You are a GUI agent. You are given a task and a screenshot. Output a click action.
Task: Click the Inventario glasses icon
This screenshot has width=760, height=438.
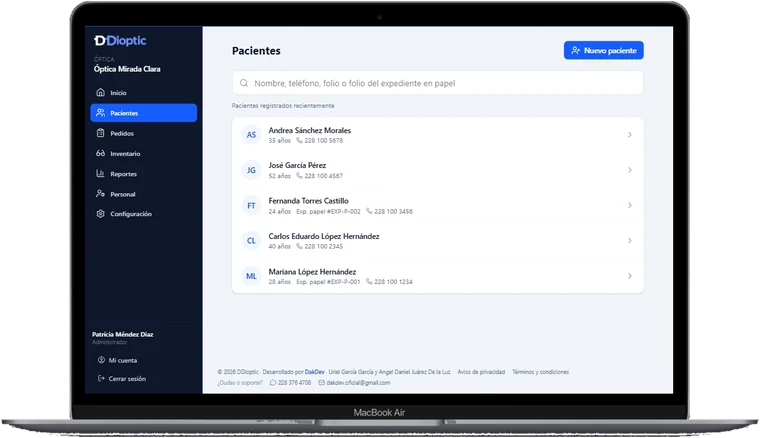click(x=100, y=153)
